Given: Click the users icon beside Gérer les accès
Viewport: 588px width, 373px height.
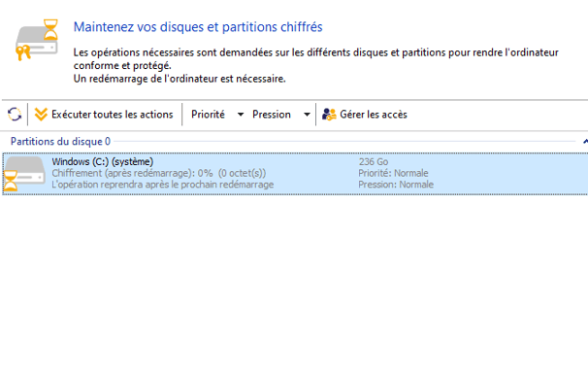Looking at the screenshot, I should click(329, 114).
